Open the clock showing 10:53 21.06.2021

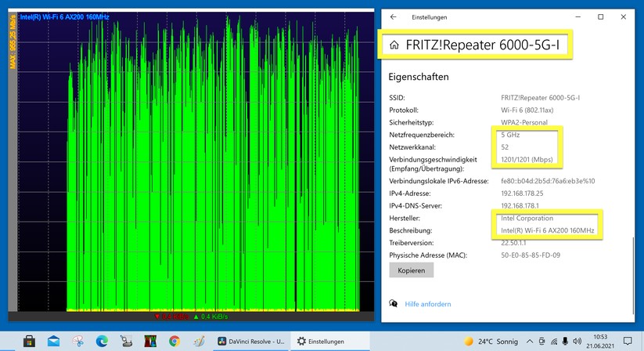pos(600,341)
